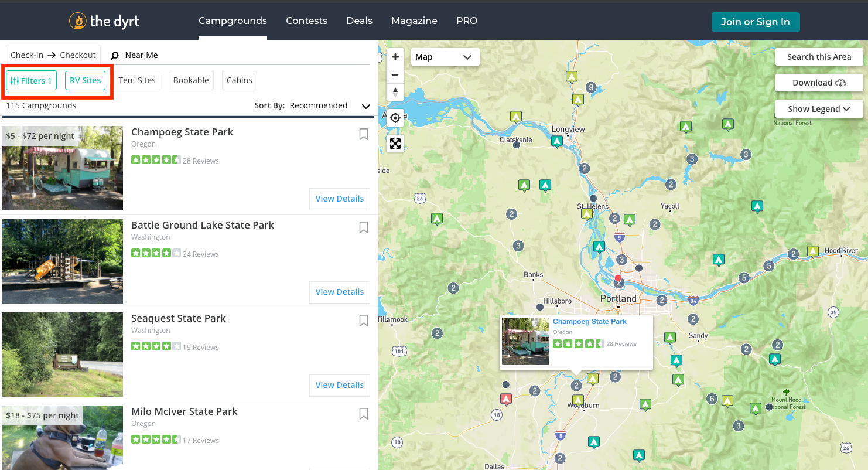The width and height of the screenshot is (868, 470).
Task: Open Seaquest State Park listing photo
Action: tap(62, 355)
